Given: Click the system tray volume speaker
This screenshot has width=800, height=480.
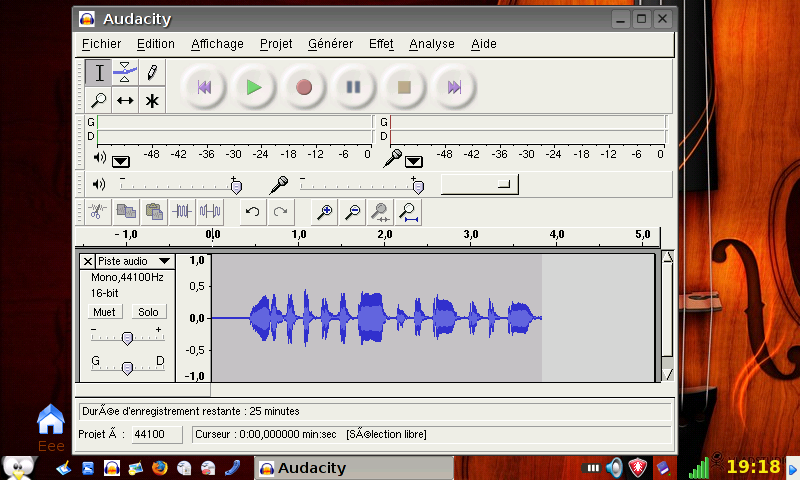Looking at the screenshot, I should [x=614, y=468].
